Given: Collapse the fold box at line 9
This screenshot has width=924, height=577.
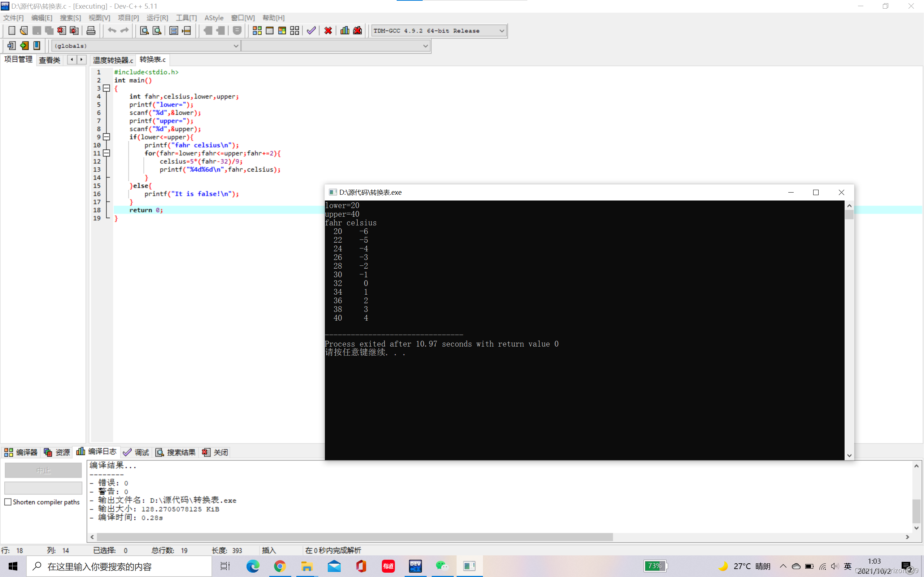Looking at the screenshot, I should pyautogui.click(x=107, y=137).
